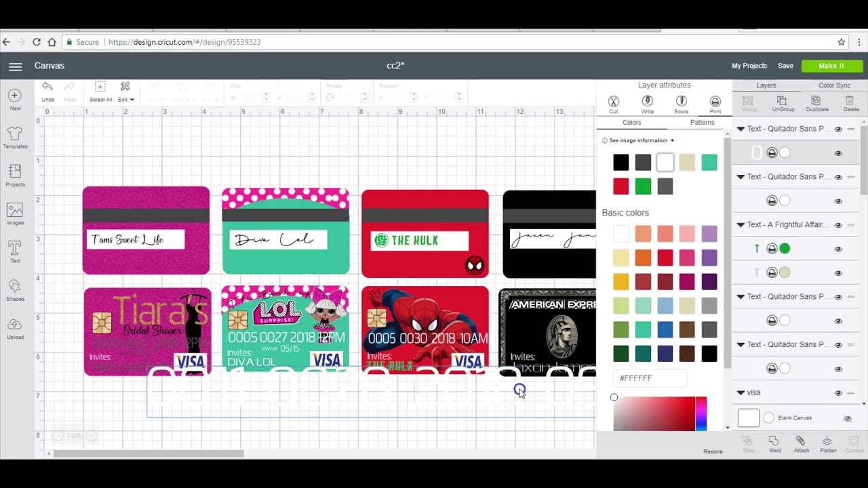Set linetype to Write
868x488 pixels.
click(648, 104)
